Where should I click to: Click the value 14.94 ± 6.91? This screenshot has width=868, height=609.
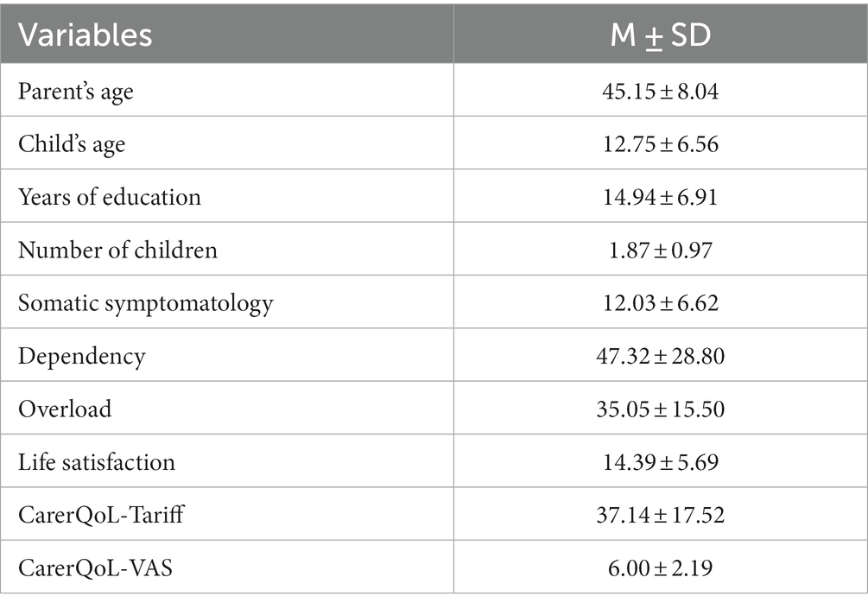[661, 197]
